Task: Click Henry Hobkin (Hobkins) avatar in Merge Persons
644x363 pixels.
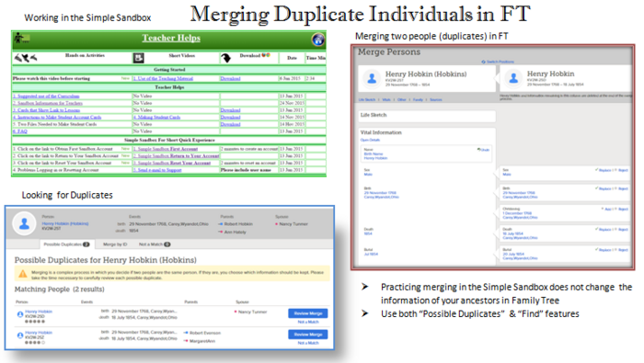Action: click(x=372, y=78)
